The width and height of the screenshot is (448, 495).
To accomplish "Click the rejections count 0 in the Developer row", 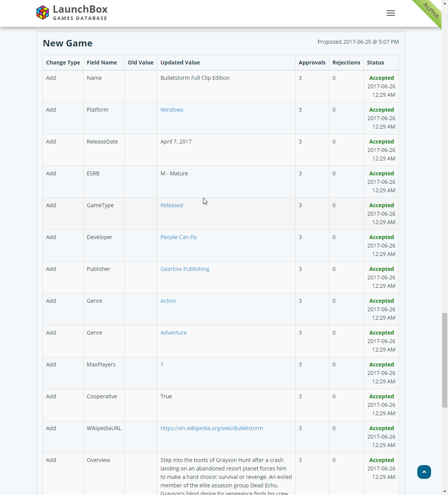I will [334, 237].
